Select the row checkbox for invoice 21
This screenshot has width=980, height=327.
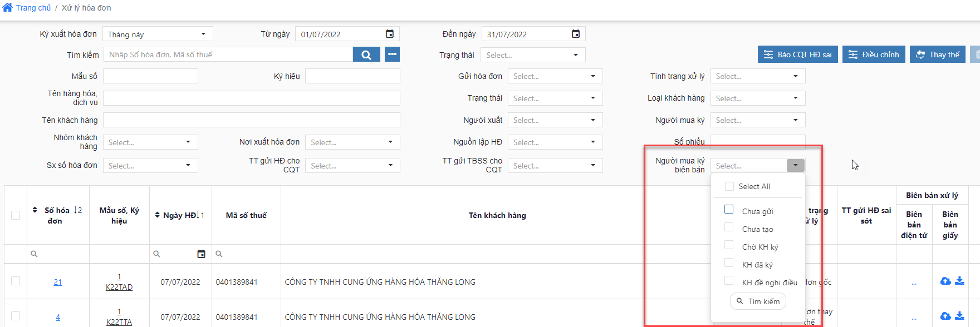click(16, 281)
